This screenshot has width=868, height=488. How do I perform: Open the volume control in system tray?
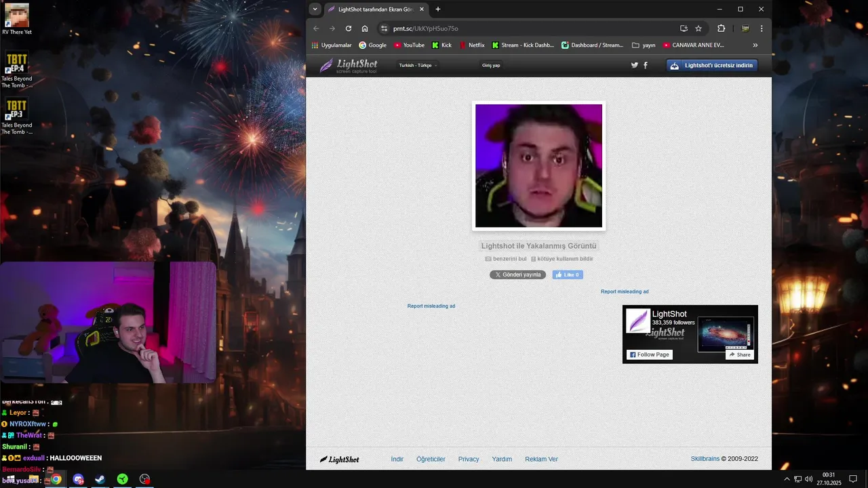point(809,479)
